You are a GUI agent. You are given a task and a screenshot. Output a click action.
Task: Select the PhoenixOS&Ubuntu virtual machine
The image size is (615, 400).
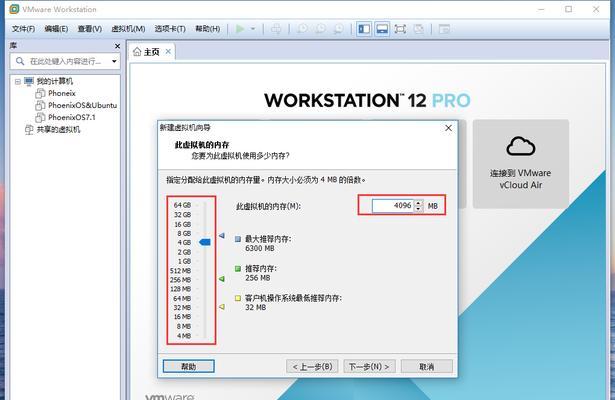[82, 105]
